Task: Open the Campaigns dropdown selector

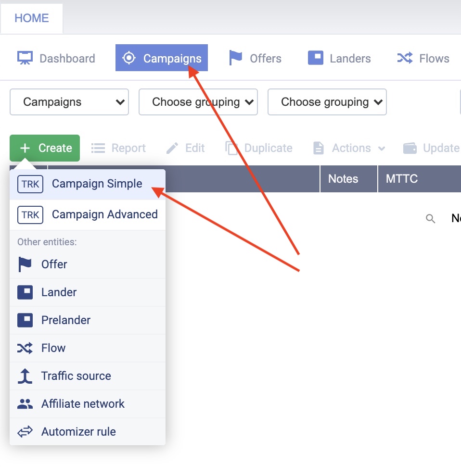Action: pos(69,102)
